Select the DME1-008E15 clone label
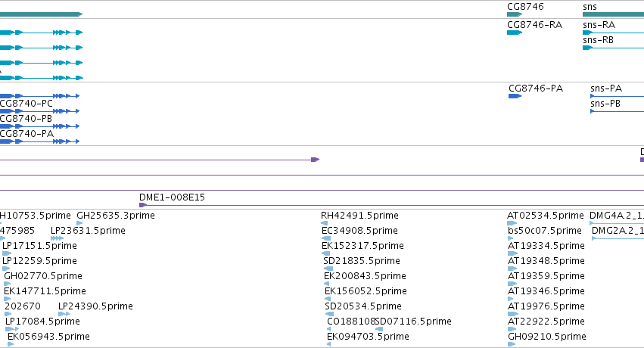Screen dimensions: 644x348 tap(172, 197)
